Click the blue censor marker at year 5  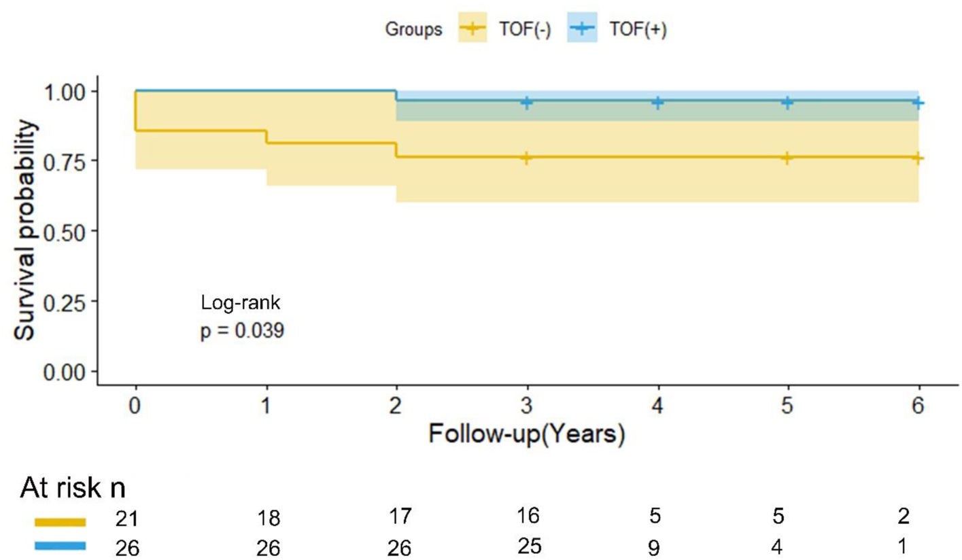[787, 102]
